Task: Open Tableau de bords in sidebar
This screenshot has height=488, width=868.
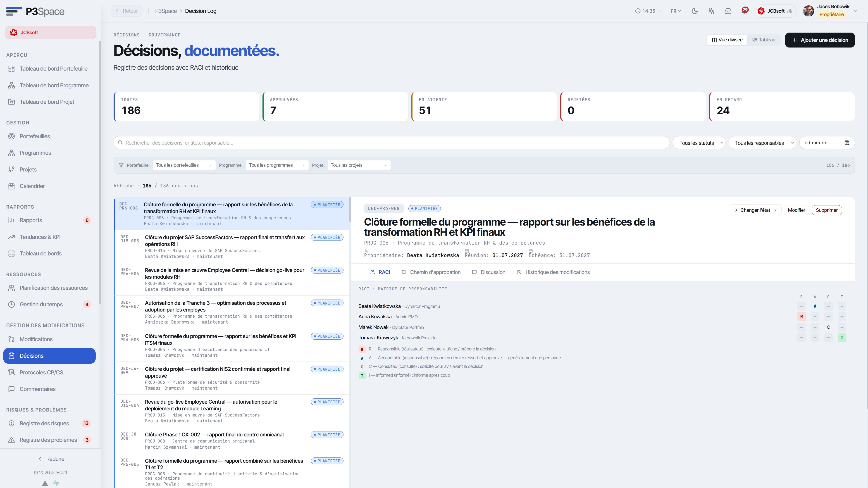Action: tap(50, 253)
